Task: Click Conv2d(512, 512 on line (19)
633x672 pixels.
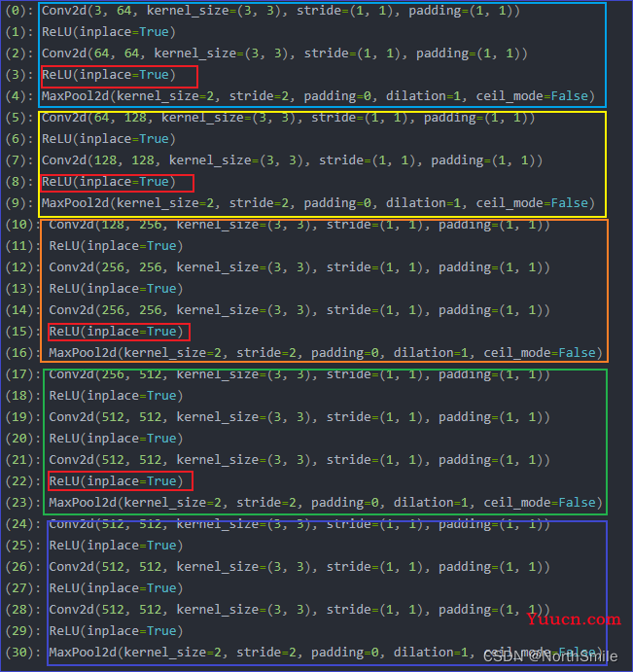Action: [105, 417]
